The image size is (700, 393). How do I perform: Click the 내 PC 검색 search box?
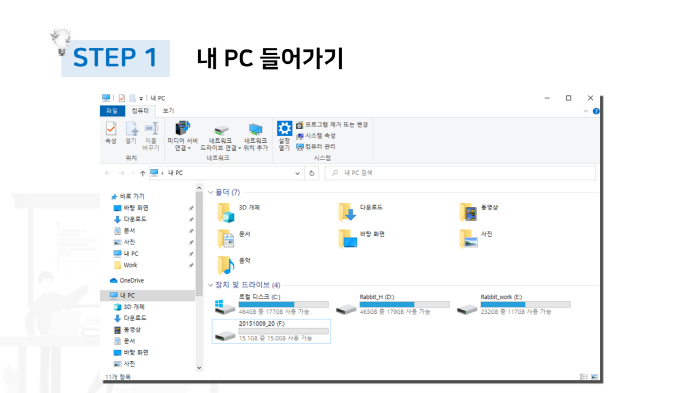pos(460,173)
